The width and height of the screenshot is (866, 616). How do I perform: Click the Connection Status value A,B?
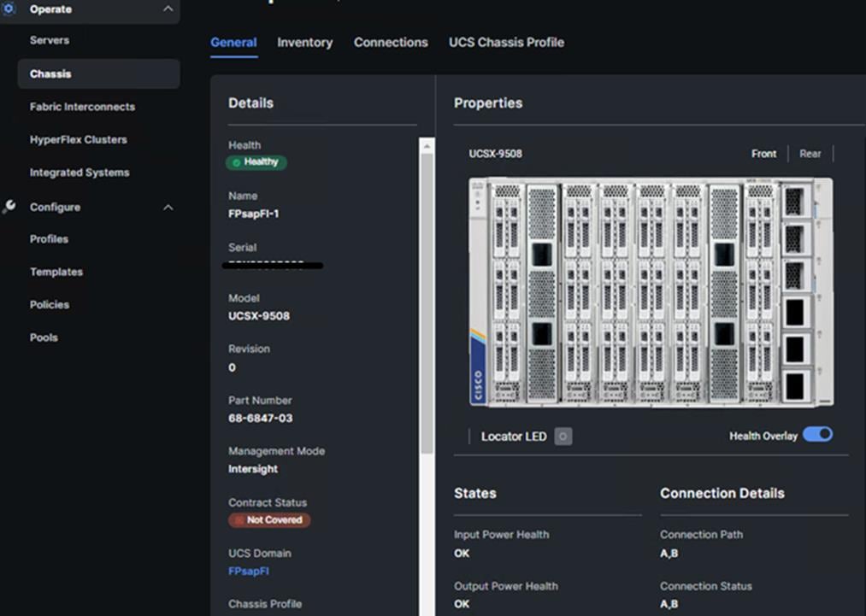669,604
